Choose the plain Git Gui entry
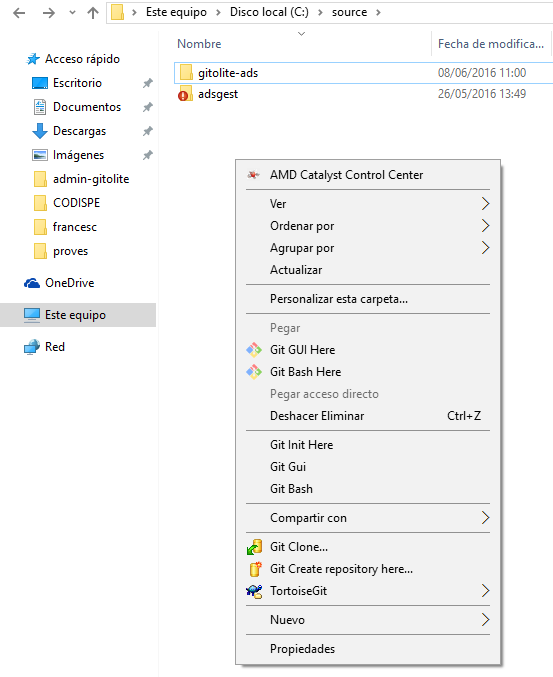The image size is (553, 677). pos(368,467)
